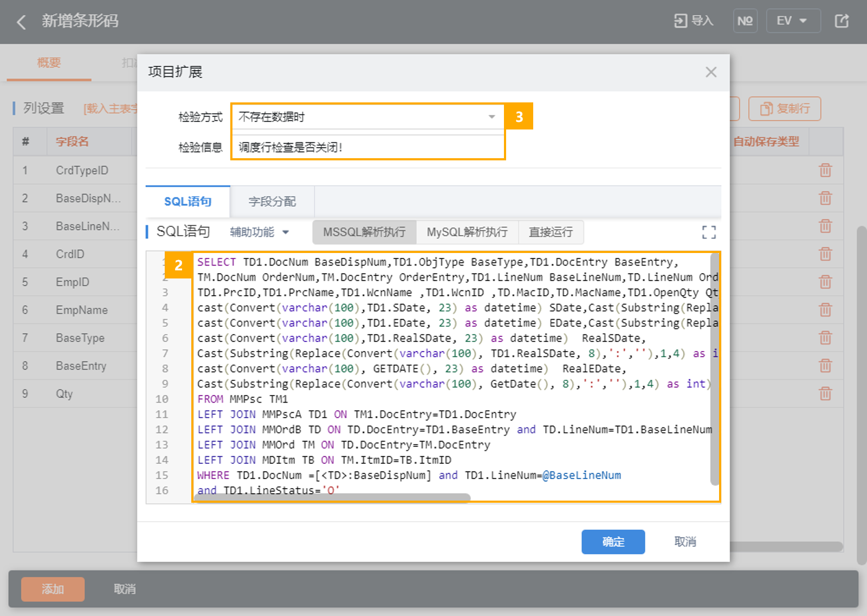Click the page vertical scrollbar on right
This screenshot has height=616, width=867.
coord(862,395)
